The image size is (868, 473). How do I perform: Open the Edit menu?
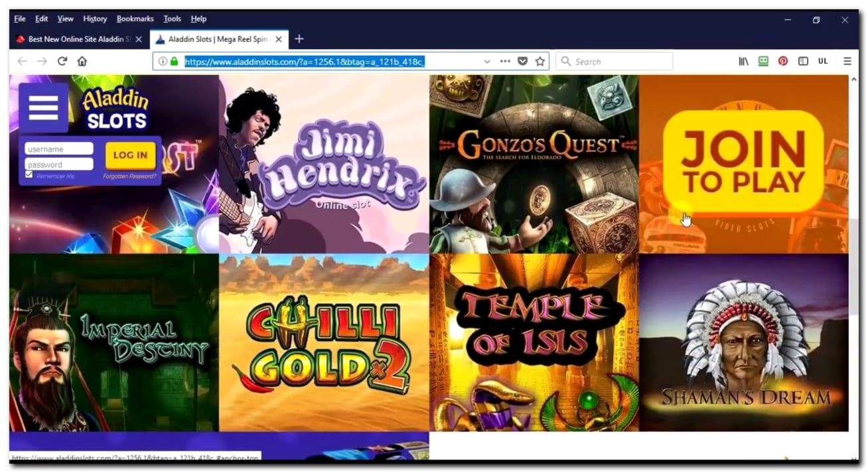(42, 19)
